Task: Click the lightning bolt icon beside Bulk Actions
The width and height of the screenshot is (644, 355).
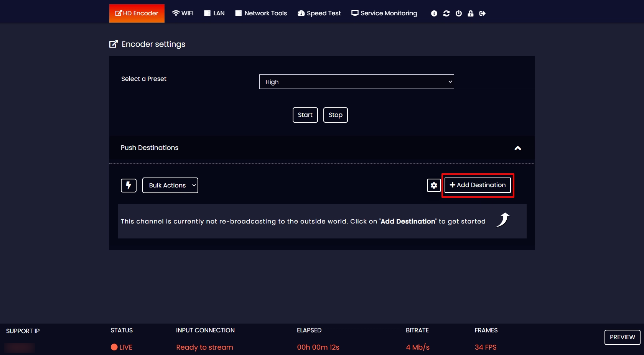Action: [x=128, y=186]
